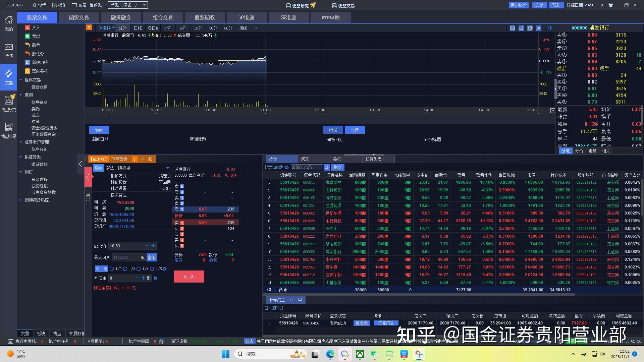
Task: Click 卖出参数 settings gear icon
Action: tap(287, 167)
